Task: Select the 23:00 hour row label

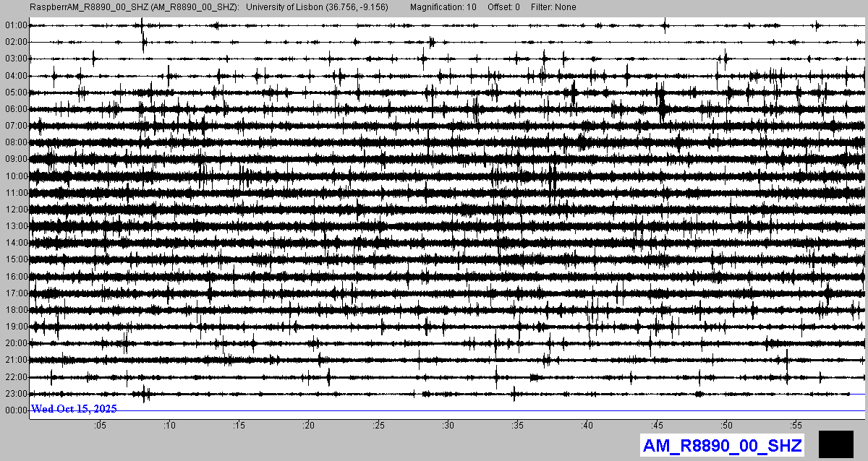Action: (x=16, y=394)
